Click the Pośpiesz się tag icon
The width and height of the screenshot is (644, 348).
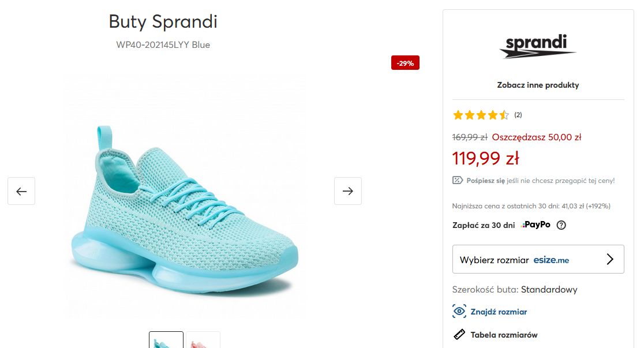[457, 180]
